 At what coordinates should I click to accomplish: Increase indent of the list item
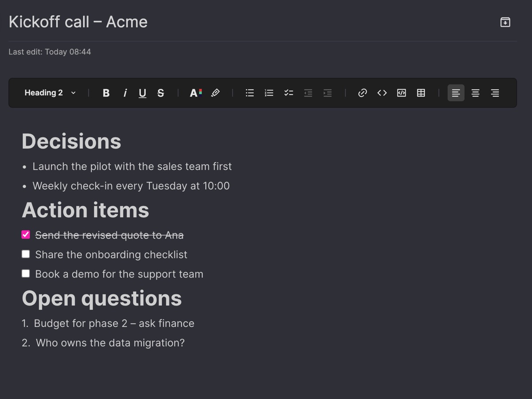coord(328,93)
